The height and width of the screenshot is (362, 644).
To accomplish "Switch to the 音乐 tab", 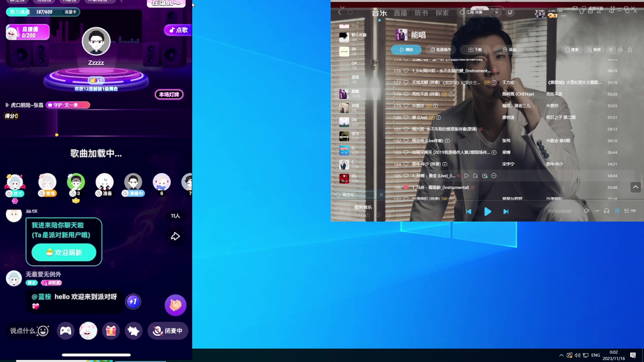I will pyautogui.click(x=379, y=13).
